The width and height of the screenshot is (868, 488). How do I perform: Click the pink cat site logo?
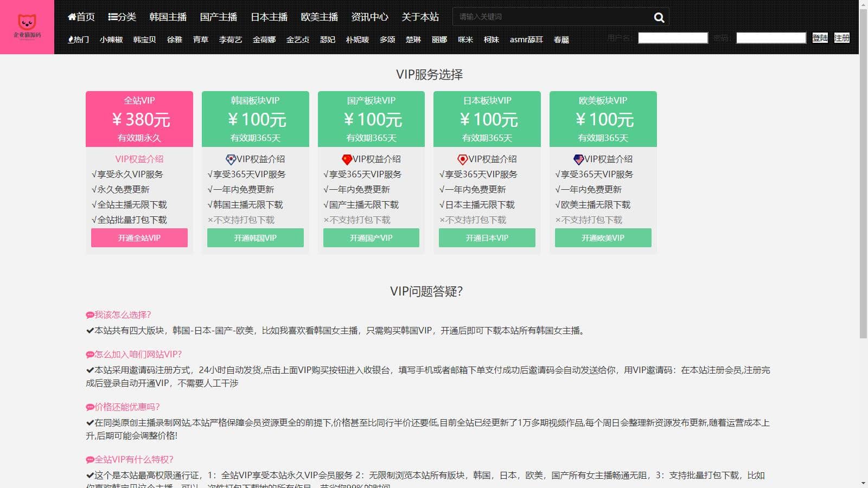[x=27, y=27]
